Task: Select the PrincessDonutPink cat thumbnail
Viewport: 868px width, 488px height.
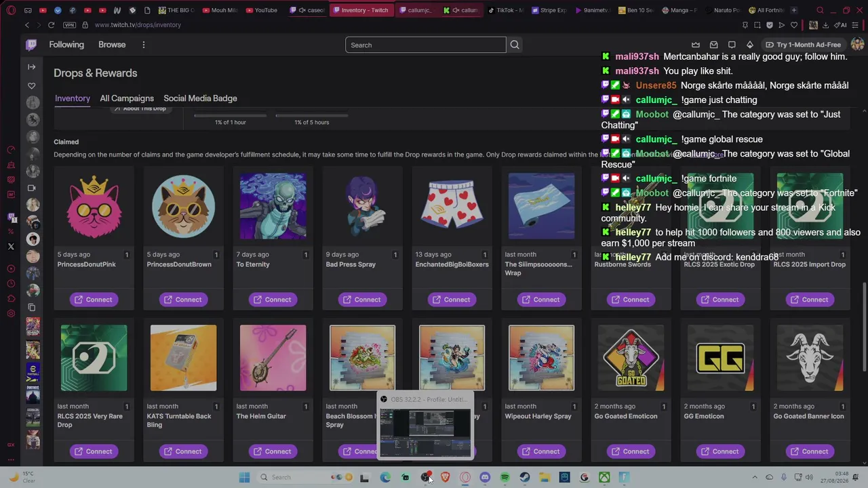Action: click(94, 206)
